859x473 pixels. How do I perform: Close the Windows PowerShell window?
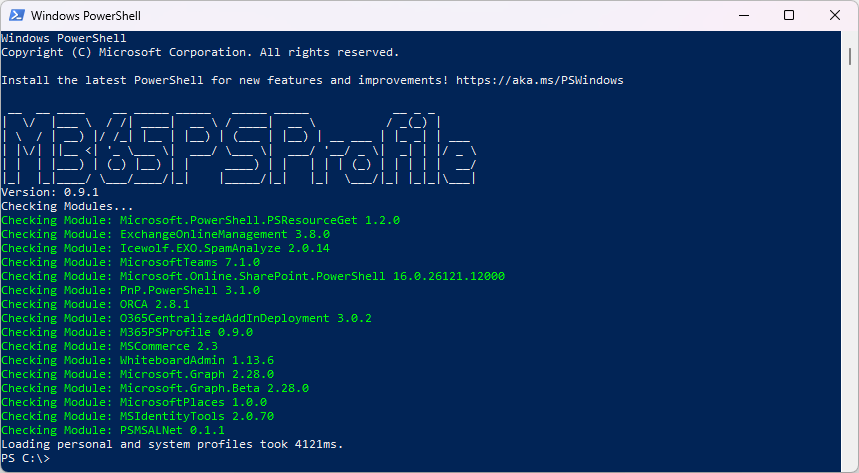pyautogui.click(x=834, y=15)
